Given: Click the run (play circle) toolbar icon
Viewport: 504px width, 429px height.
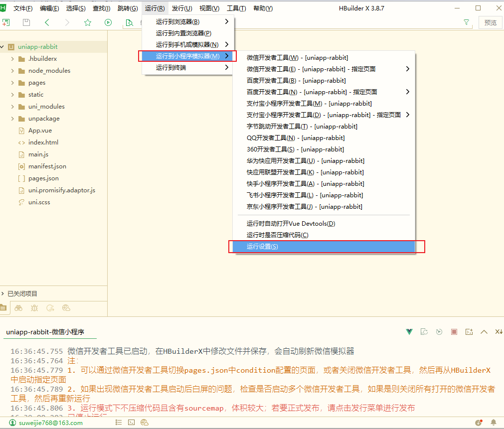Looking at the screenshot, I should (x=108, y=22).
